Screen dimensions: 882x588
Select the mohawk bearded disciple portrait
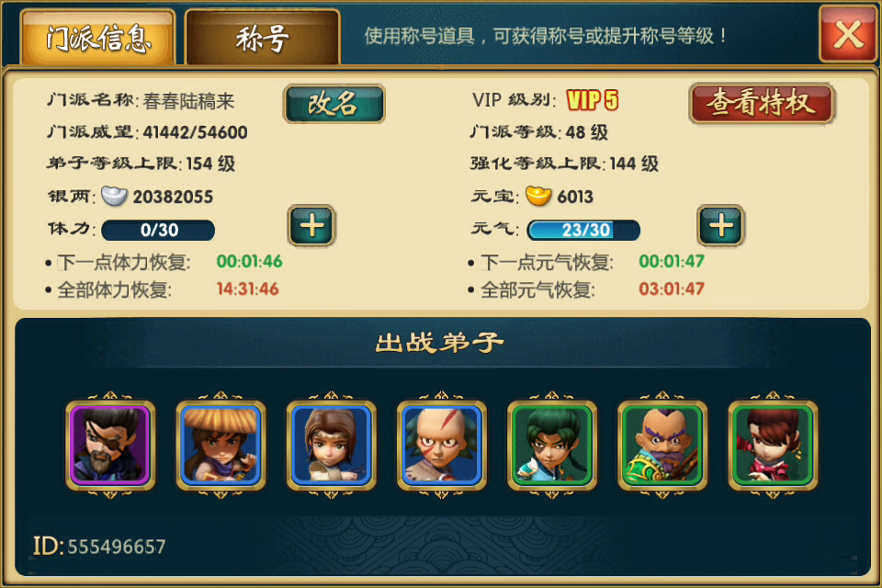[662, 445]
